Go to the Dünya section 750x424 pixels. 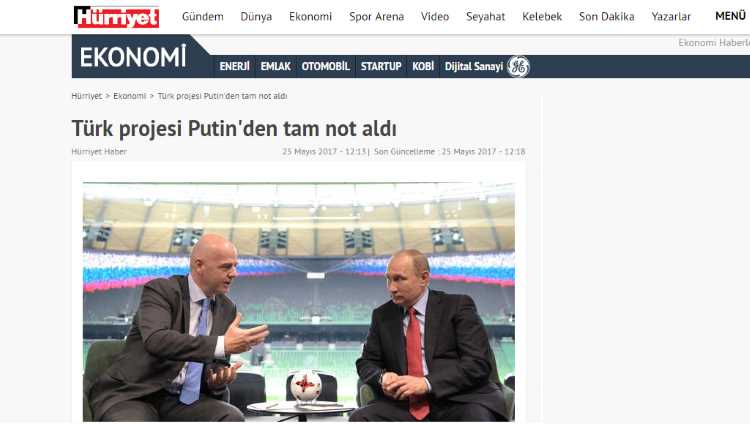pyautogui.click(x=256, y=16)
